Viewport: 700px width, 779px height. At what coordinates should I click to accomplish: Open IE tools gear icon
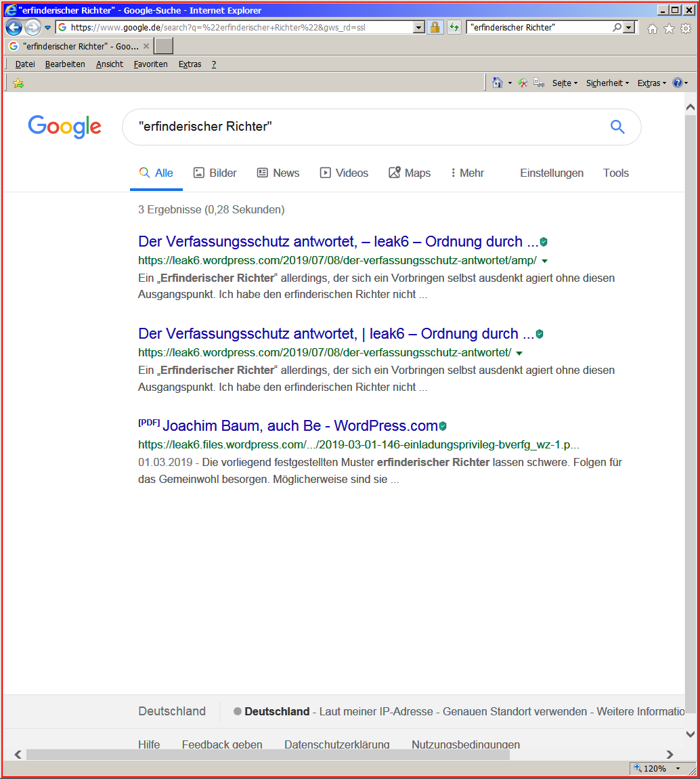(686, 29)
